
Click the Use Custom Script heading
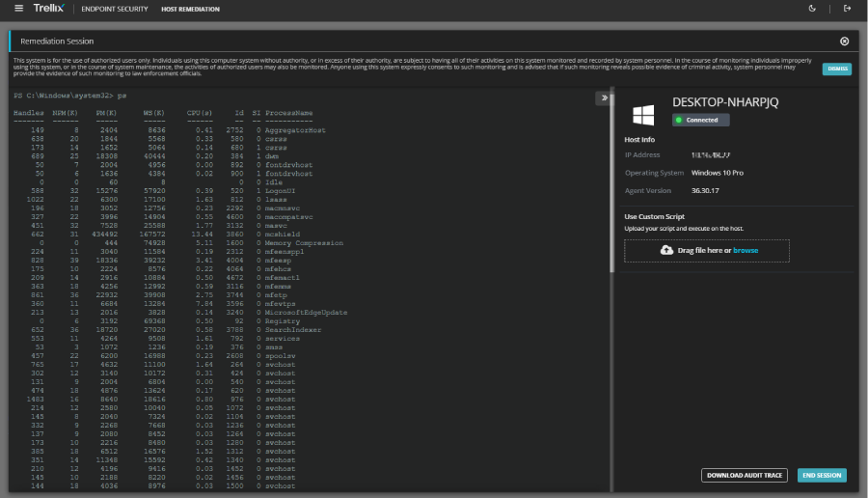(654, 216)
